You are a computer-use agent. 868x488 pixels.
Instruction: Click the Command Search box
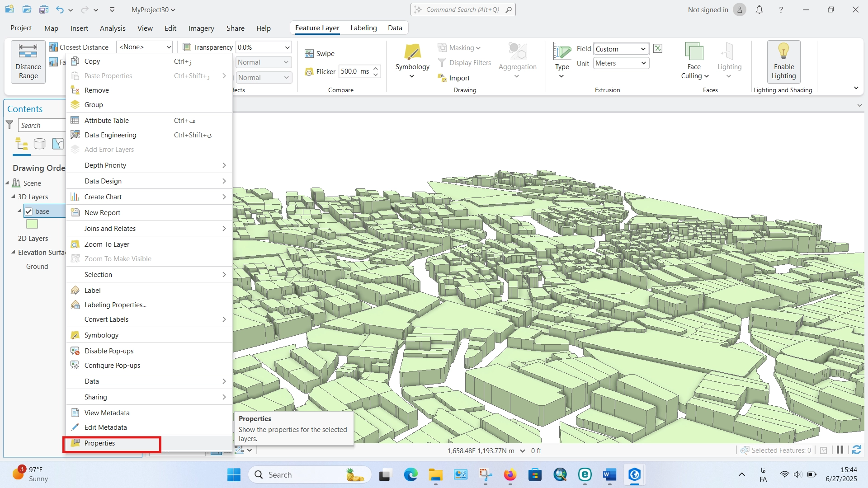(463, 9)
